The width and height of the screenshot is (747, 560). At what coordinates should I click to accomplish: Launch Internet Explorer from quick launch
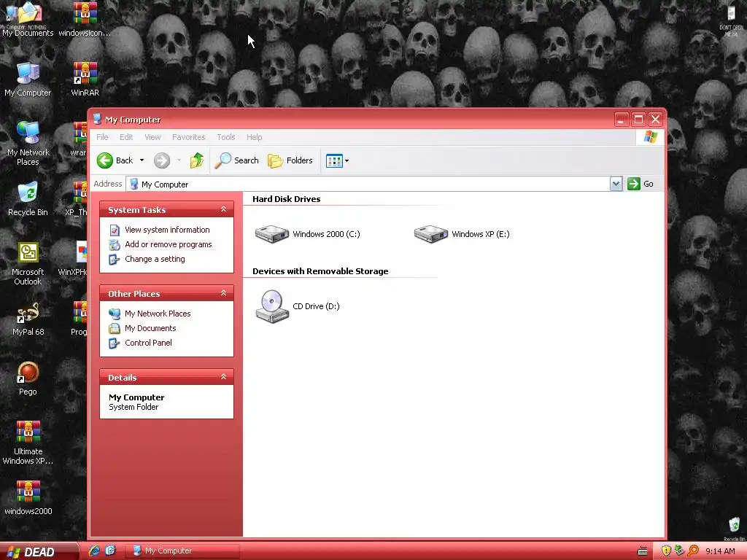94,551
